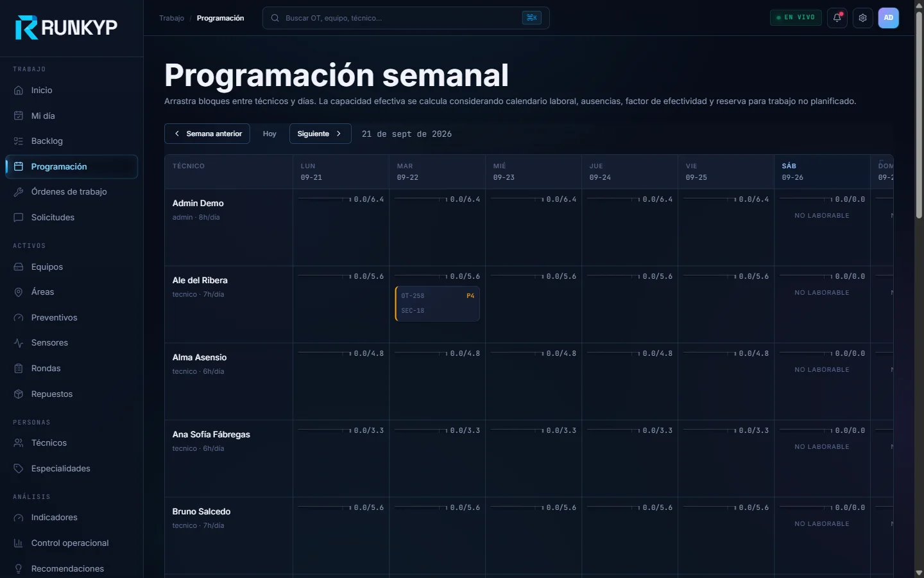Click the Alma Asensio Friday capacity bar 0.0/4.8

pos(726,354)
